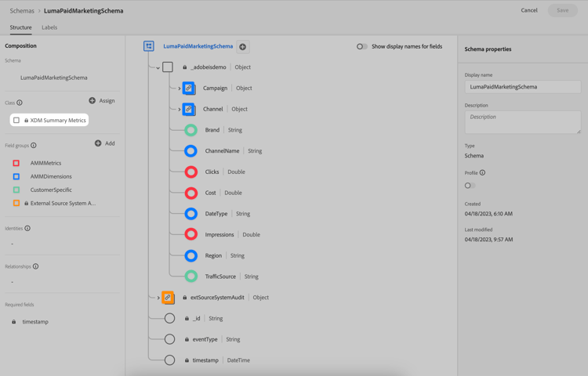
Task: Click Schemas breadcrumb link
Action: [x=22, y=11]
